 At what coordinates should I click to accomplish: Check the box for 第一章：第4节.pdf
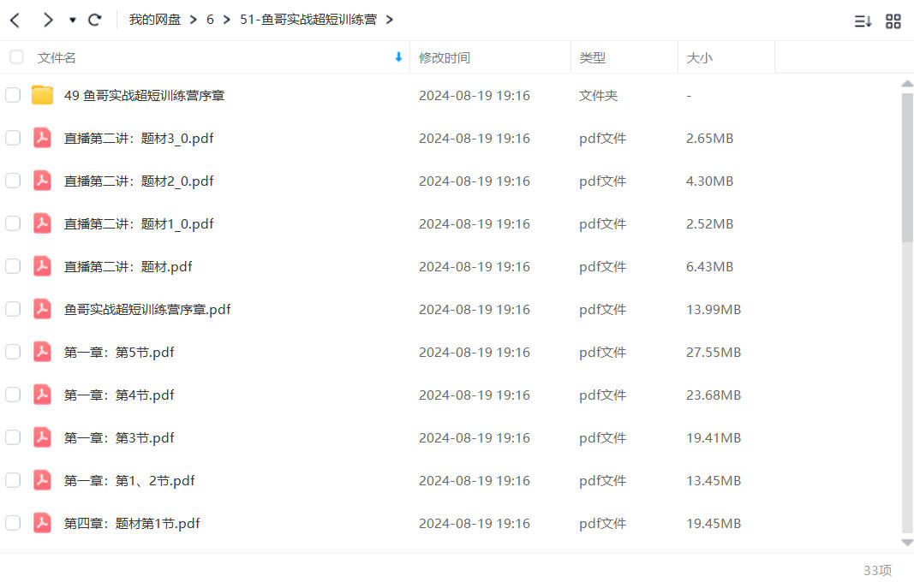(x=13, y=395)
